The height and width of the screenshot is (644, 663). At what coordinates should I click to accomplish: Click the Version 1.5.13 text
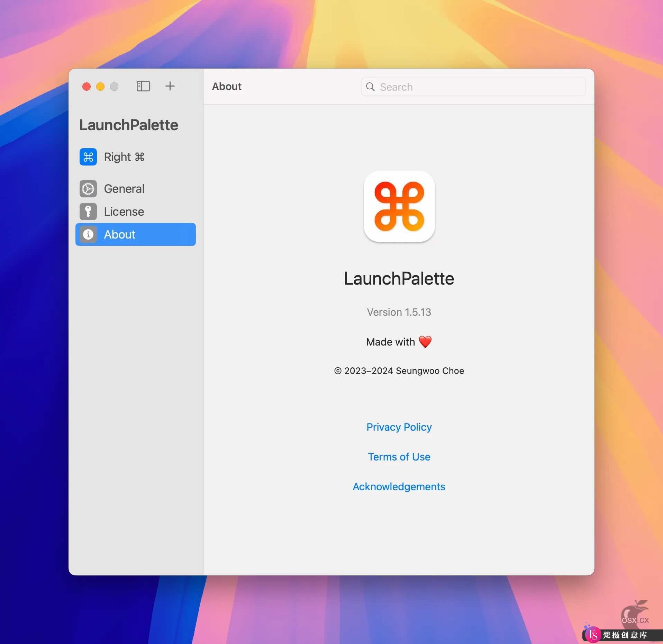point(399,312)
